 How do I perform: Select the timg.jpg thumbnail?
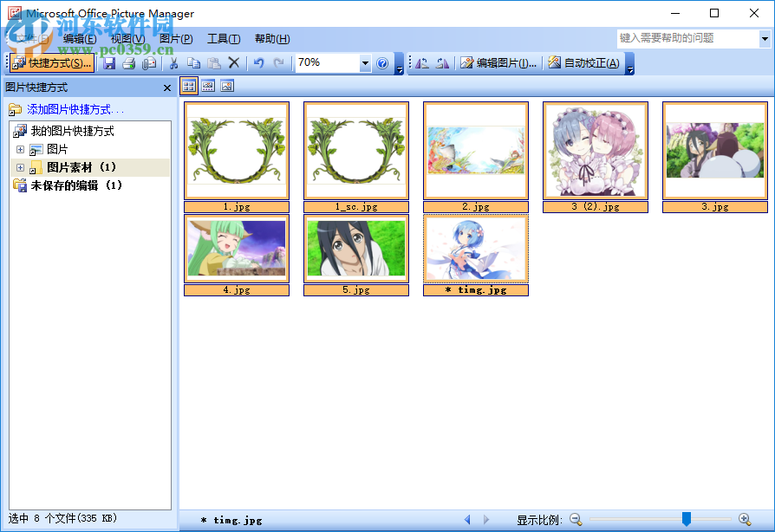tap(476, 249)
